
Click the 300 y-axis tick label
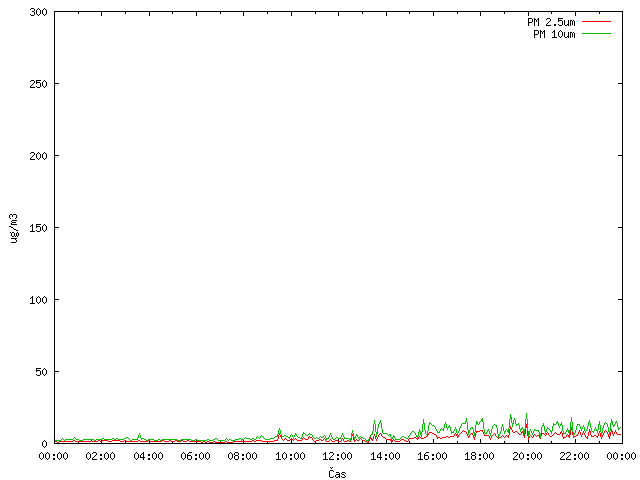pyautogui.click(x=38, y=12)
